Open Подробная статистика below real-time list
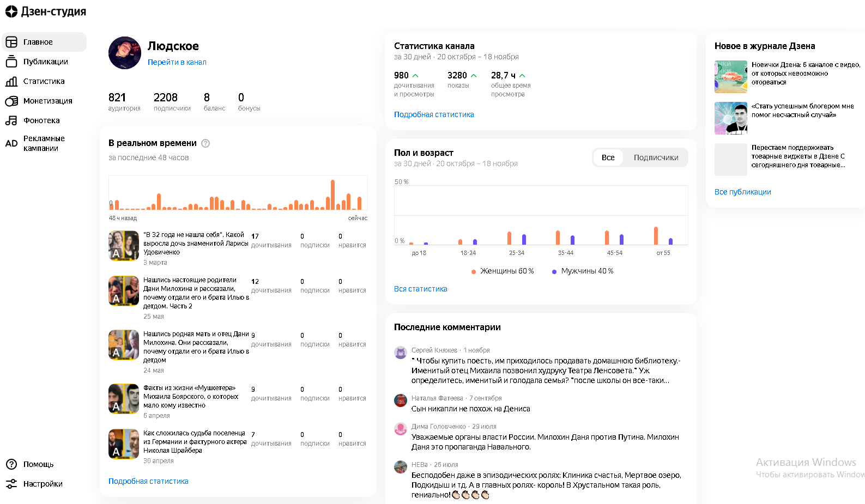Image resolution: width=865 pixels, height=504 pixels. 148,481
